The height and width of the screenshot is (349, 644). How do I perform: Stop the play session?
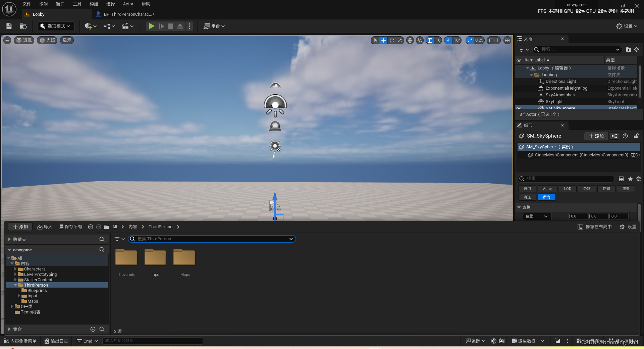(x=171, y=26)
